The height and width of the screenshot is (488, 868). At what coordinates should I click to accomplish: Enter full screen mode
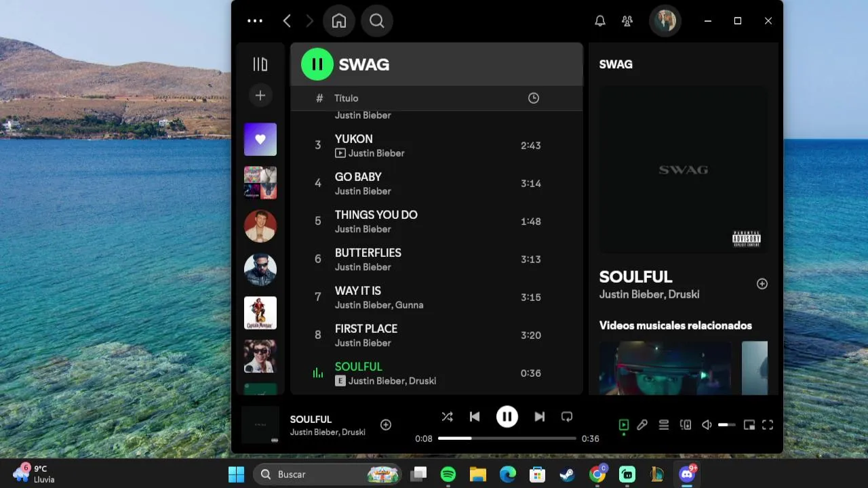768,425
